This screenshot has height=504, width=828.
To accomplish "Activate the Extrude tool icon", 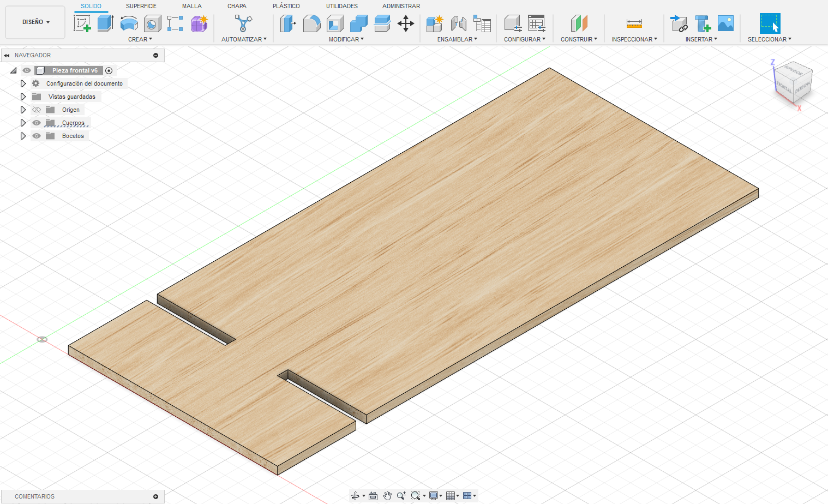I will 105,23.
